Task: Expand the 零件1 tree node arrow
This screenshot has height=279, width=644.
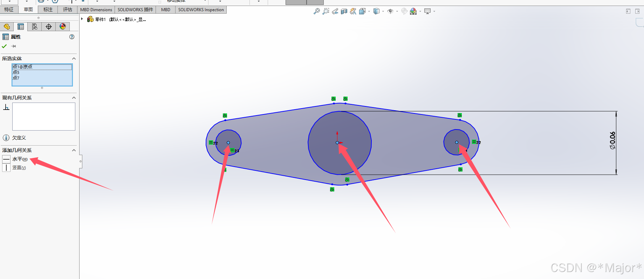Action: [82, 19]
